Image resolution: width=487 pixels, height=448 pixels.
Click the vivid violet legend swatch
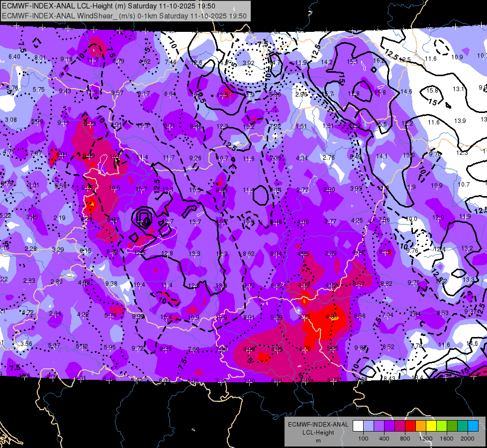pos(390,426)
